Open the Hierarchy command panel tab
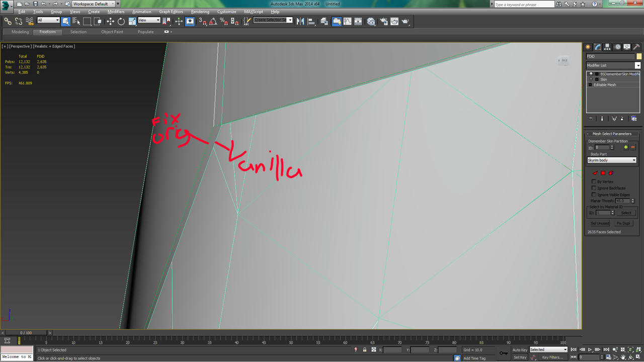 607,47
